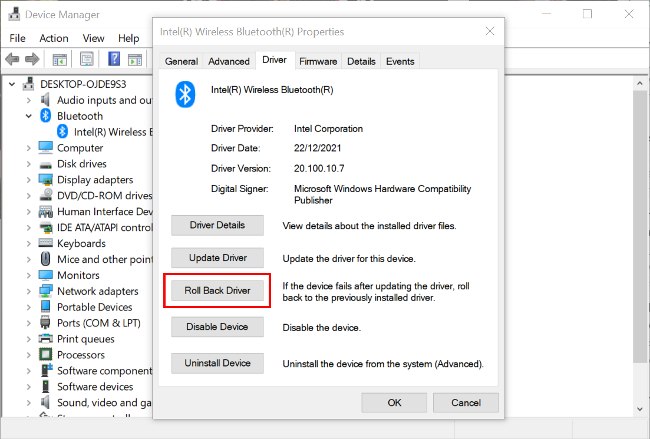
Task: Expand the Computer node
Action: [x=29, y=148]
